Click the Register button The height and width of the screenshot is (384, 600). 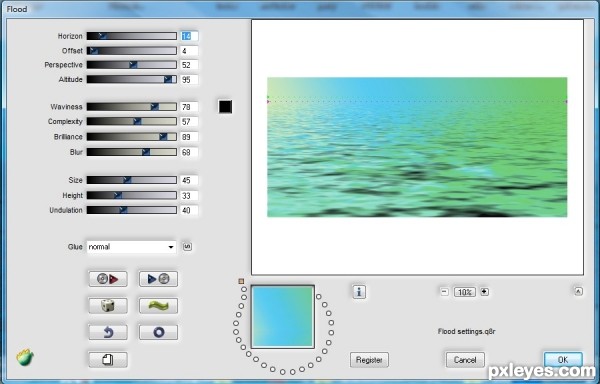(x=369, y=360)
